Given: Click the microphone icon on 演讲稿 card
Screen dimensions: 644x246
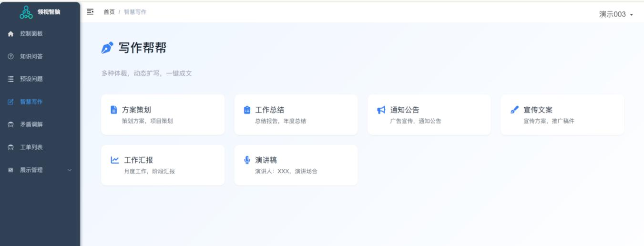Looking at the screenshot, I should point(247,160).
